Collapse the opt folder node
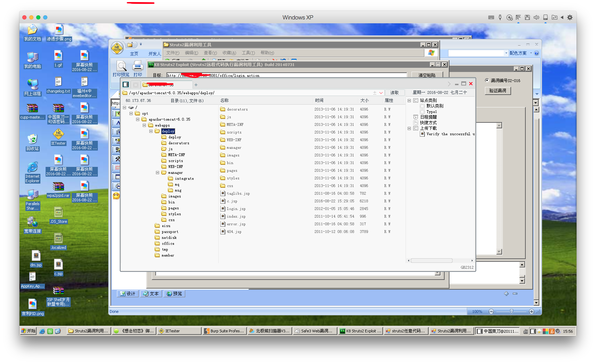 [x=131, y=113]
